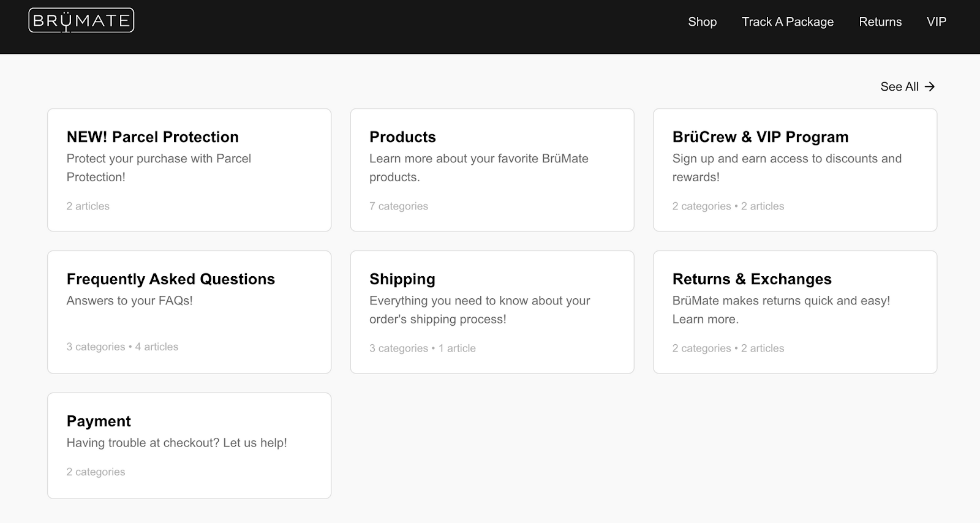This screenshot has width=980, height=523.
Task: Select the Payment heading
Action: coord(99,421)
